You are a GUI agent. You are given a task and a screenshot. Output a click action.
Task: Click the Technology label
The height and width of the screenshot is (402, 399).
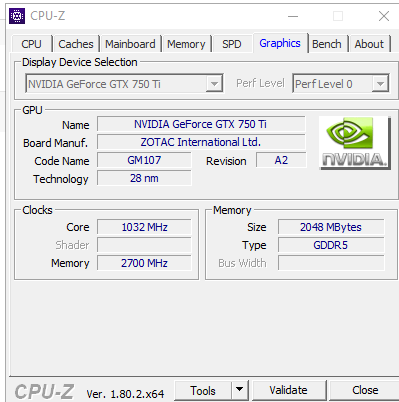[x=61, y=179]
